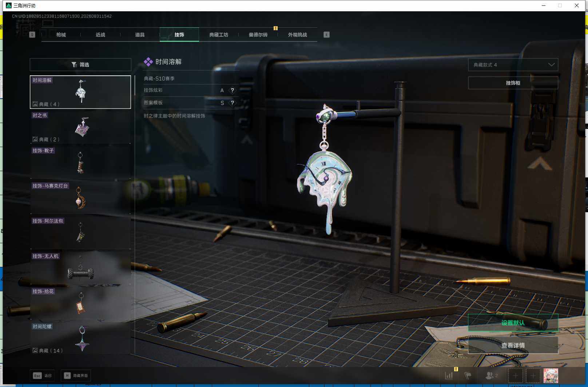Open 查看详情 for the charm
Screen dimensions: 588x387
tap(513, 345)
